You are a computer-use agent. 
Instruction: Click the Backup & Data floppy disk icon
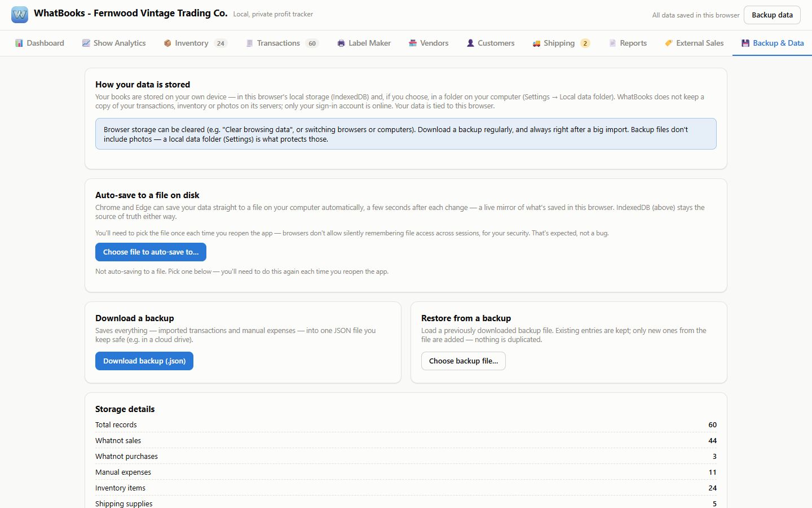pyautogui.click(x=745, y=43)
